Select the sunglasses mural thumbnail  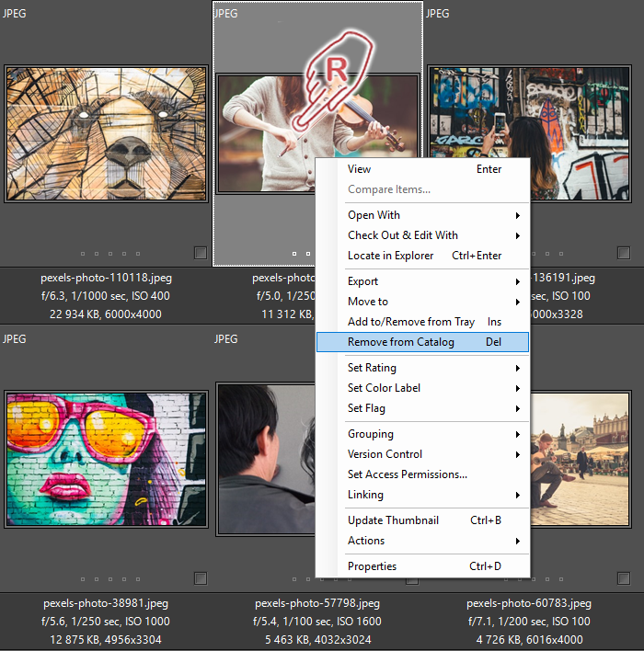pos(107,459)
